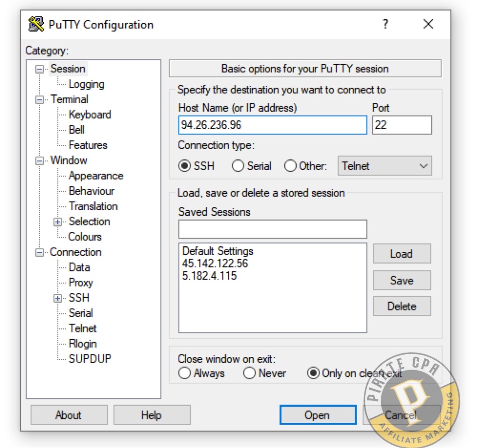Image resolution: width=478 pixels, height=448 pixels.
Task: Open the Selection category
Action: [x=89, y=221]
